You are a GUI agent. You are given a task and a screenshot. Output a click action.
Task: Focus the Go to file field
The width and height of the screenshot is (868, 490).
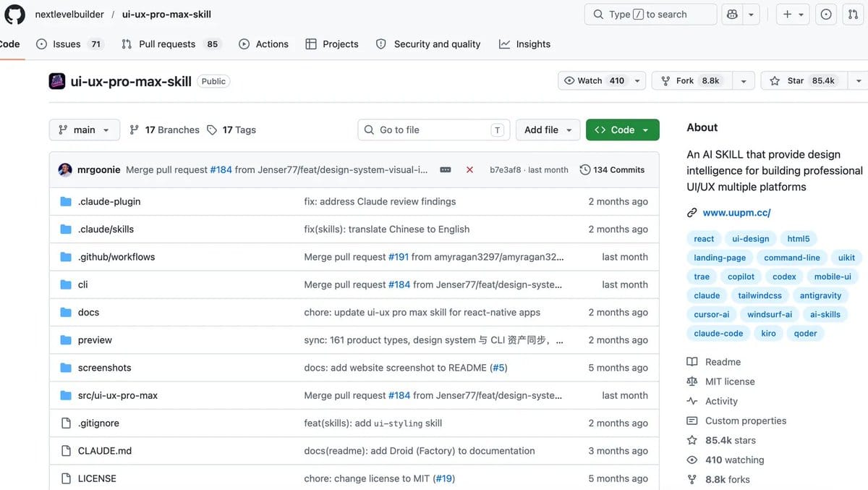tap(434, 130)
